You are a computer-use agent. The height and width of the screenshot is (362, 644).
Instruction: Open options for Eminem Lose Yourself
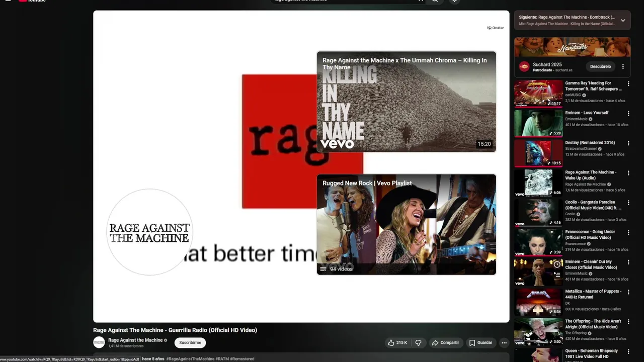[x=628, y=114]
